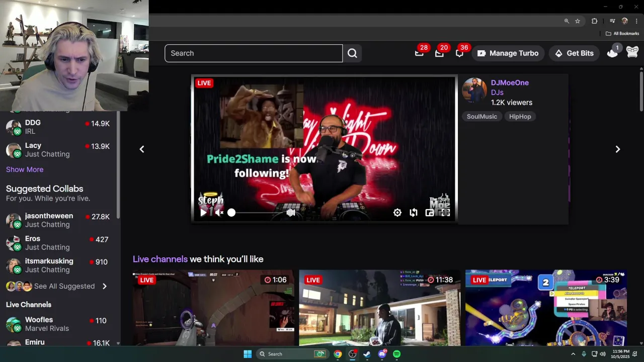
Task: Click sidebar scroll down arrow
Action: pyautogui.click(x=118, y=343)
